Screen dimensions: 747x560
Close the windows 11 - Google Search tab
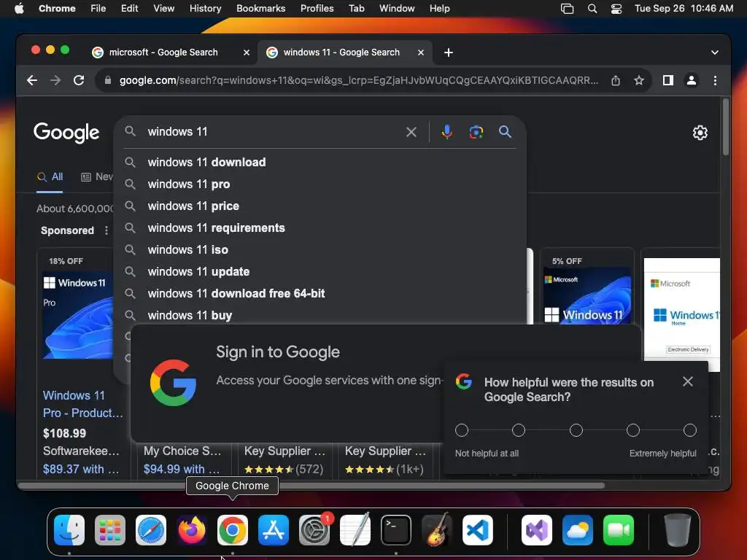(x=421, y=52)
